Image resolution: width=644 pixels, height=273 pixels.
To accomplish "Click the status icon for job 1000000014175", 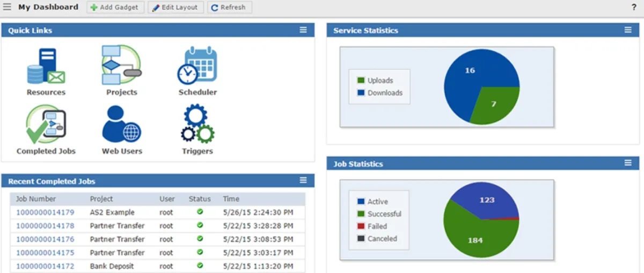I will click(200, 252).
